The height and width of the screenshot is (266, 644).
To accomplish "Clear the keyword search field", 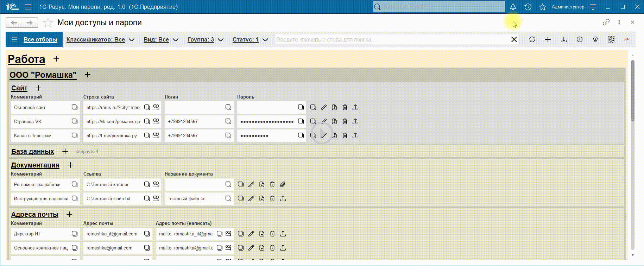I will click(x=514, y=39).
